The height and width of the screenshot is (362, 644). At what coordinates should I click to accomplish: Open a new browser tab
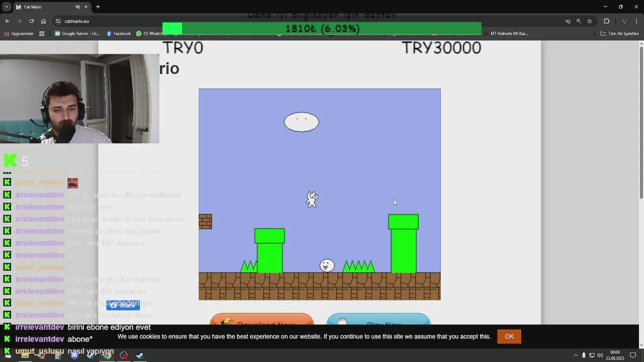(98, 7)
